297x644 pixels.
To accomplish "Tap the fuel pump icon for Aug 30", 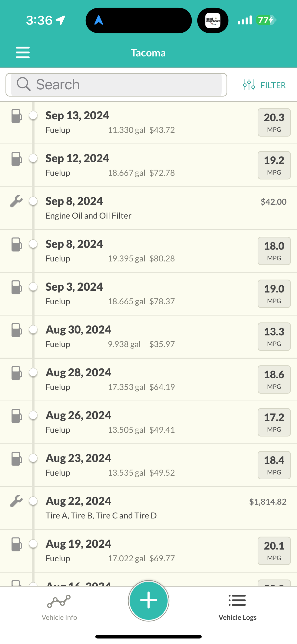I will point(17,330).
